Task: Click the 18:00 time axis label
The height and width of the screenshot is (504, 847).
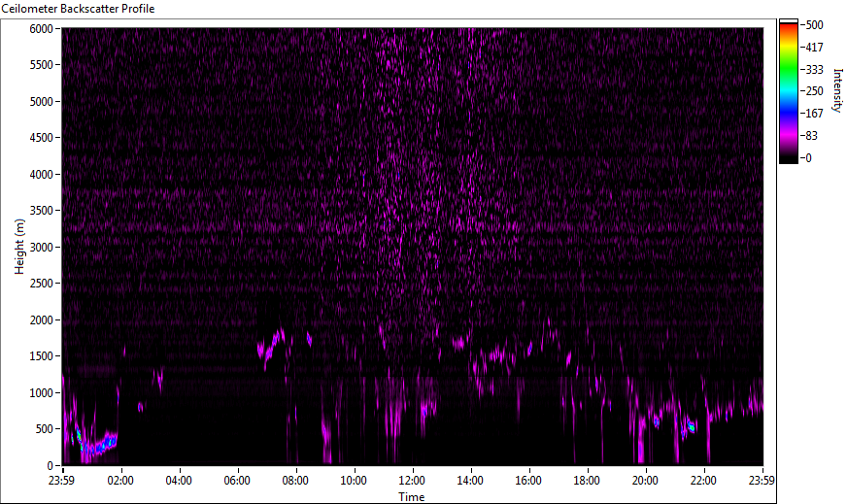Action: 587,481
